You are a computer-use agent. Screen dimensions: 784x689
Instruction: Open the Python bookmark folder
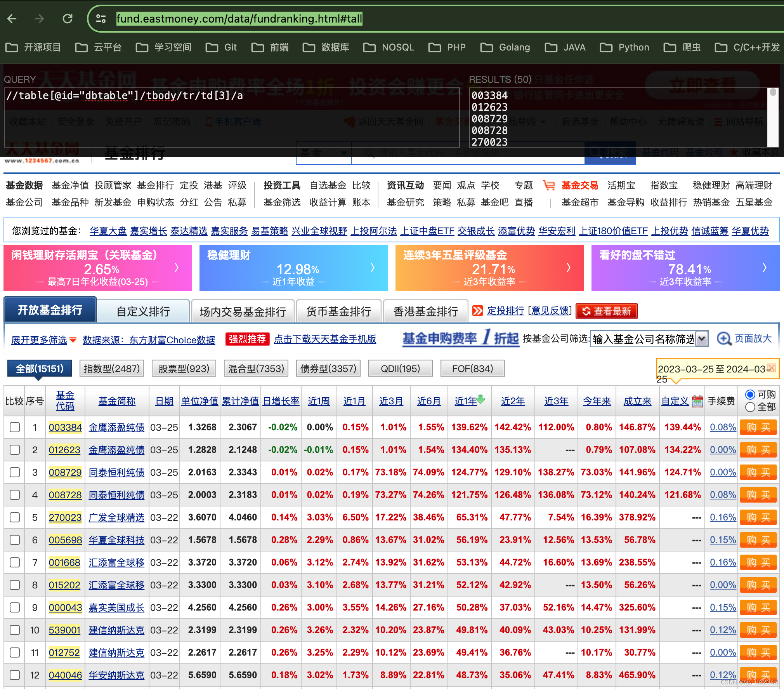click(624, 47)
